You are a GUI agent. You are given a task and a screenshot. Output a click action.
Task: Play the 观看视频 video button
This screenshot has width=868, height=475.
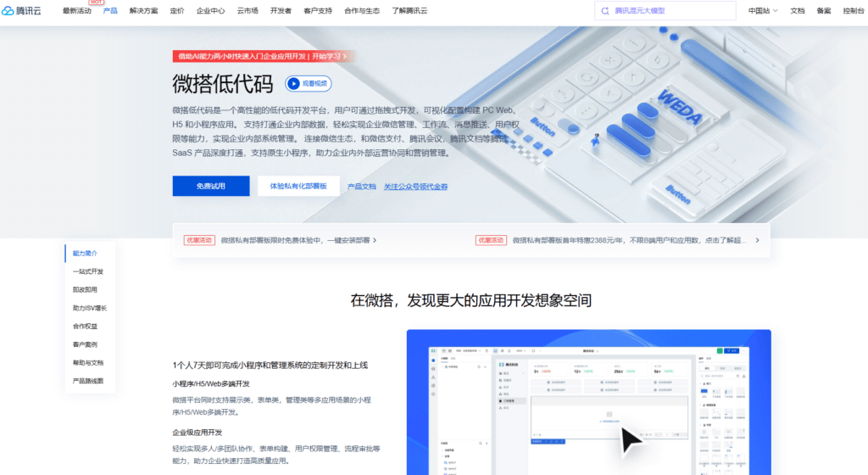[x=308, y=83]
